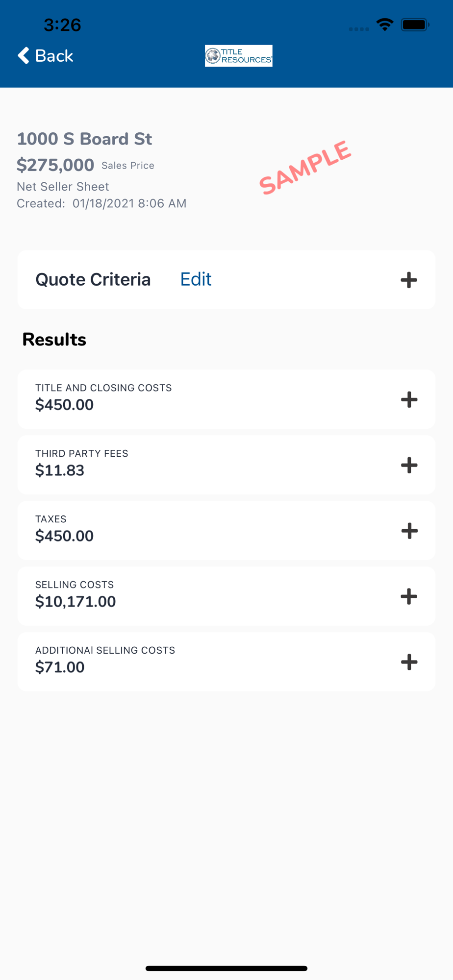Expand Additional Selling Costs plus icon
Viewport: 453px width, 980px height.
point(409,662)
